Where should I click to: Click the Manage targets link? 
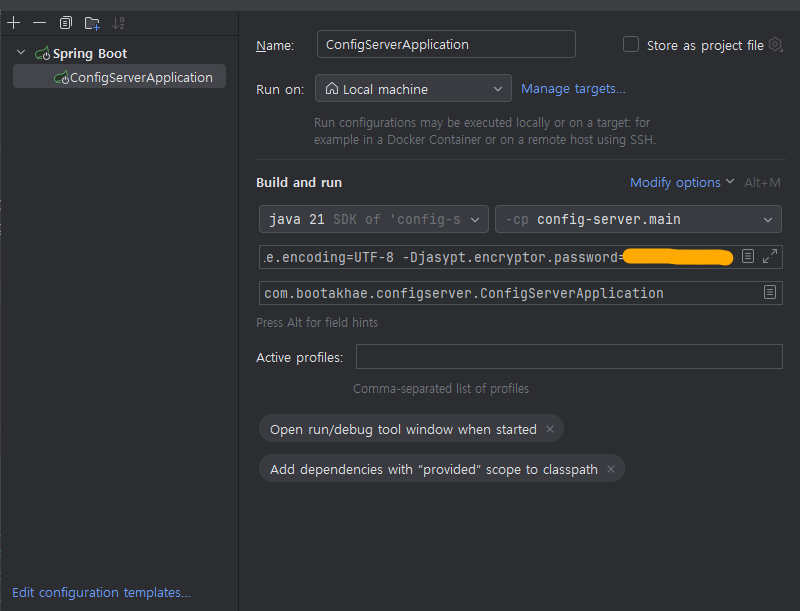click(573, 89)
